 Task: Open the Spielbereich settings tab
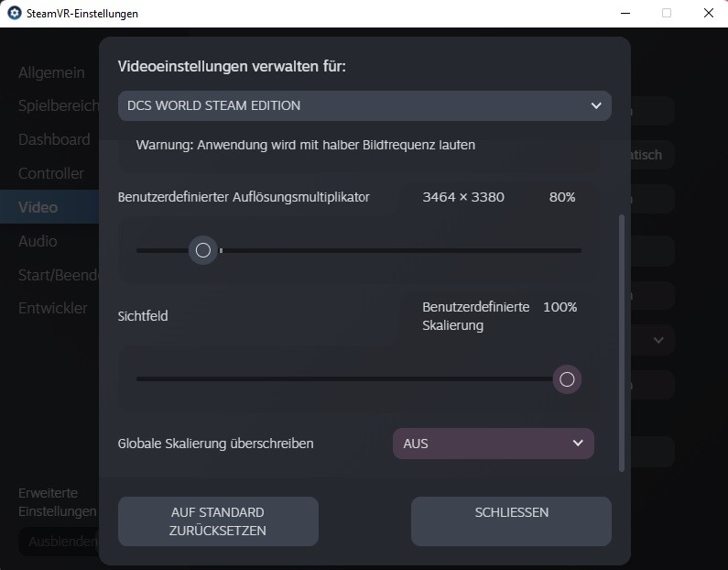point(59,106)
